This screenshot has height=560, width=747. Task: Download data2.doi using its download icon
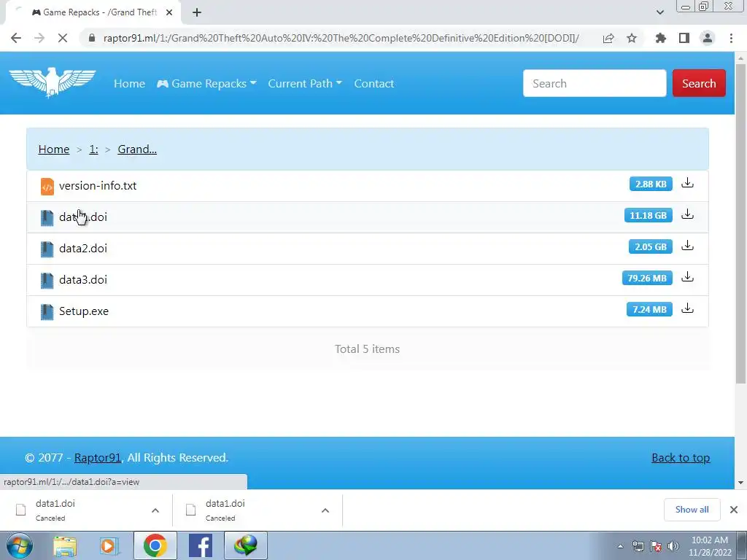tap(687, 246)
